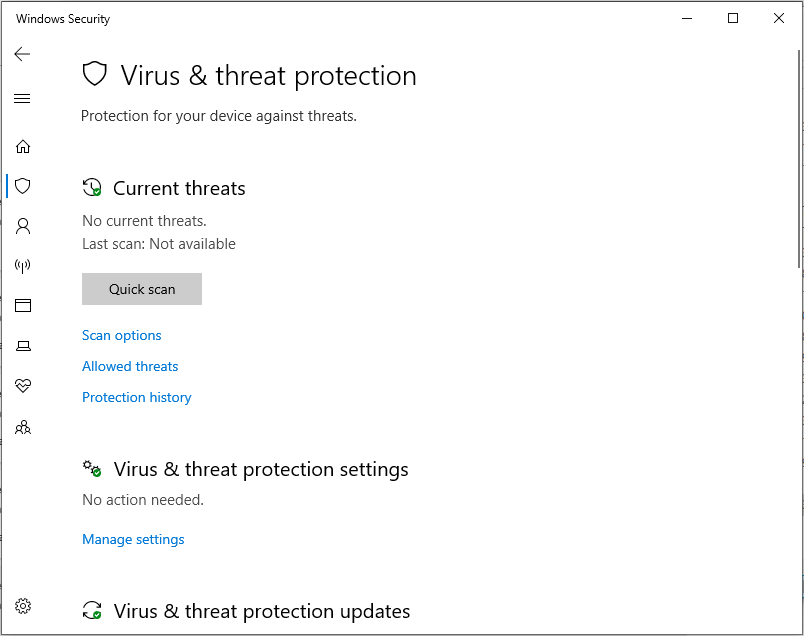
Task: Open Family options people icon
Action: pos(23,427)
